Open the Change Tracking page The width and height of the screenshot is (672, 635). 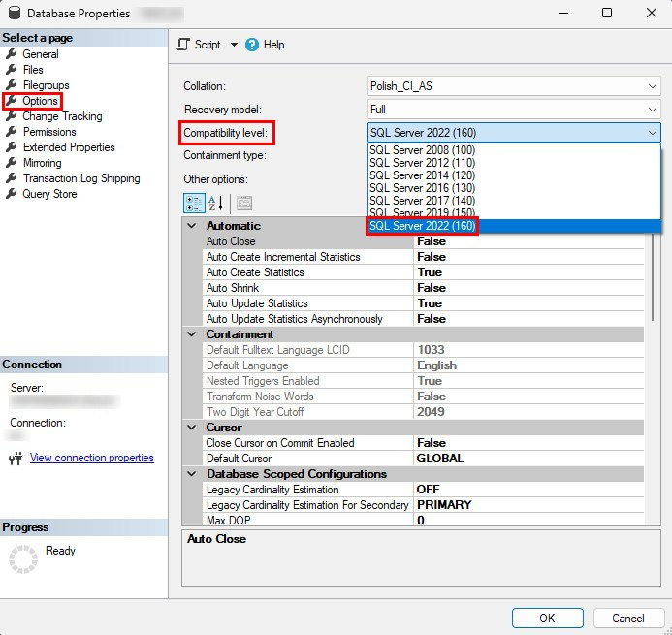pos(63,116)
